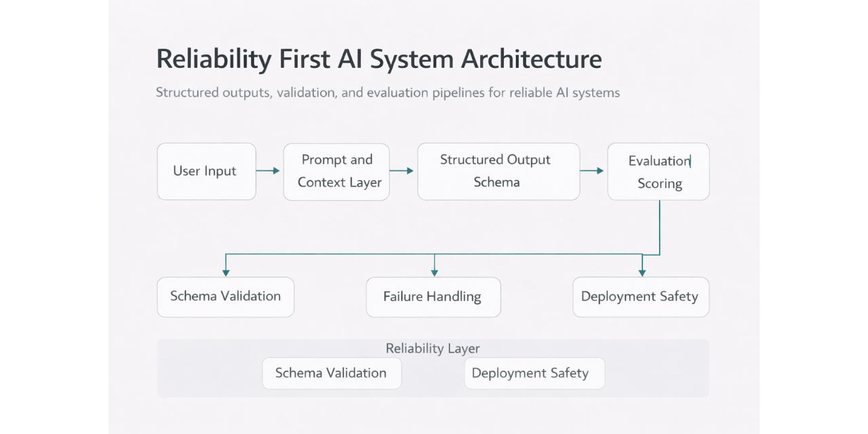Image resolution: width=868 pixels, height=434 pixels.
Task: Select the arrow pointing down to Deployment Safety
Action: point(642,264)
